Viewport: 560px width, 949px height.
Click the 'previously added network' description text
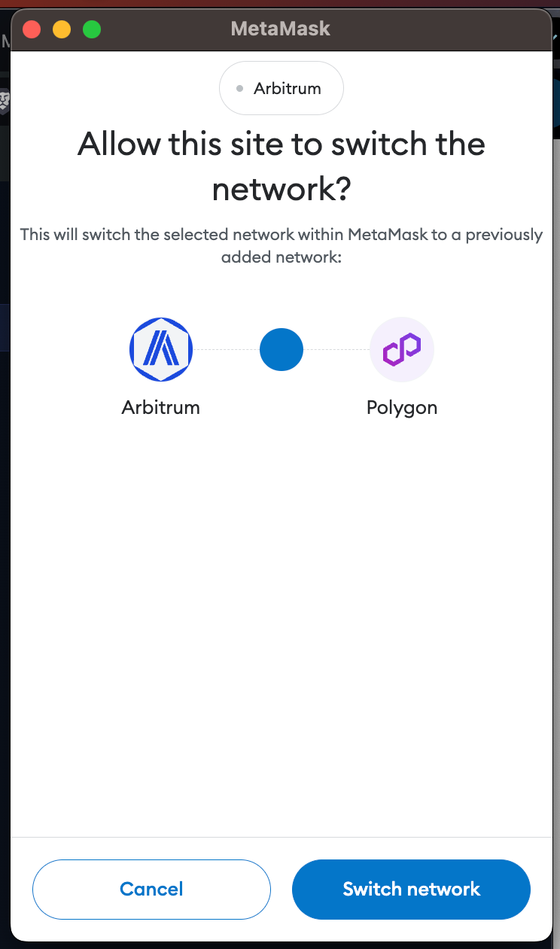(x=282, y=246)
